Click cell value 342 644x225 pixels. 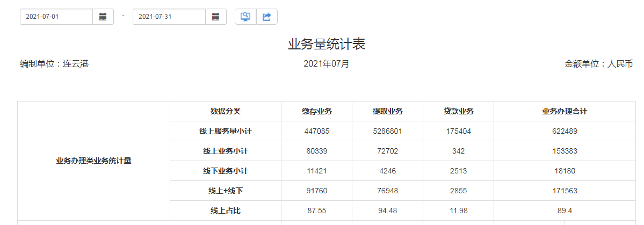(x=458, y=151)
